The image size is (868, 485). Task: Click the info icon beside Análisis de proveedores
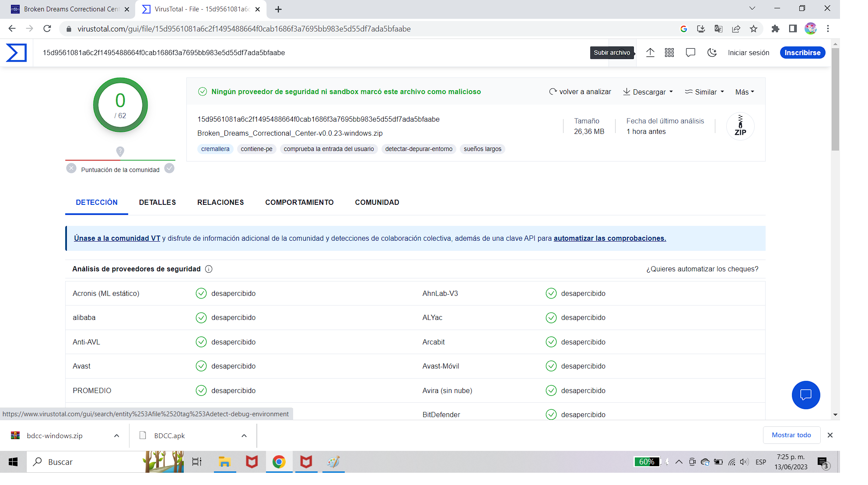(209, 269)
